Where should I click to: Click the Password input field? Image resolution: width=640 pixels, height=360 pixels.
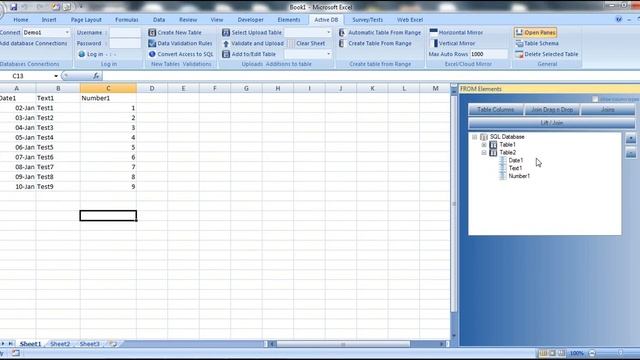[x=125, y=43]
